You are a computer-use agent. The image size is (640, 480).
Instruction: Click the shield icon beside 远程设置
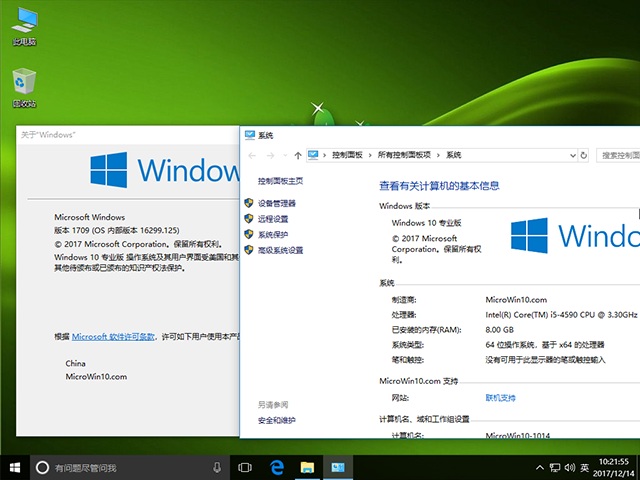249,219
